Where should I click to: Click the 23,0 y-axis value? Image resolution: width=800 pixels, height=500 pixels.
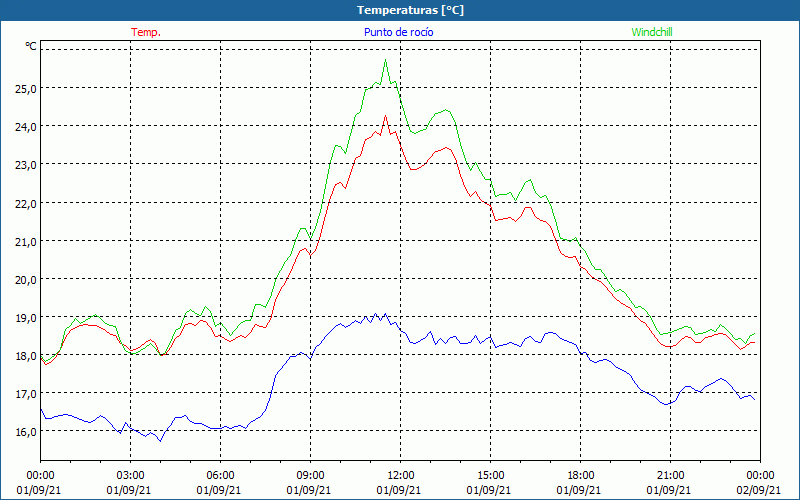[x=26, y=165]
